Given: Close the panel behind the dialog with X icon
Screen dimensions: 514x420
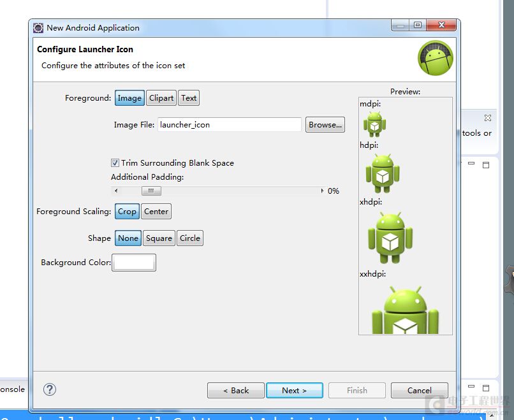Looking at the screenshot, I should (x=488, y=118).
